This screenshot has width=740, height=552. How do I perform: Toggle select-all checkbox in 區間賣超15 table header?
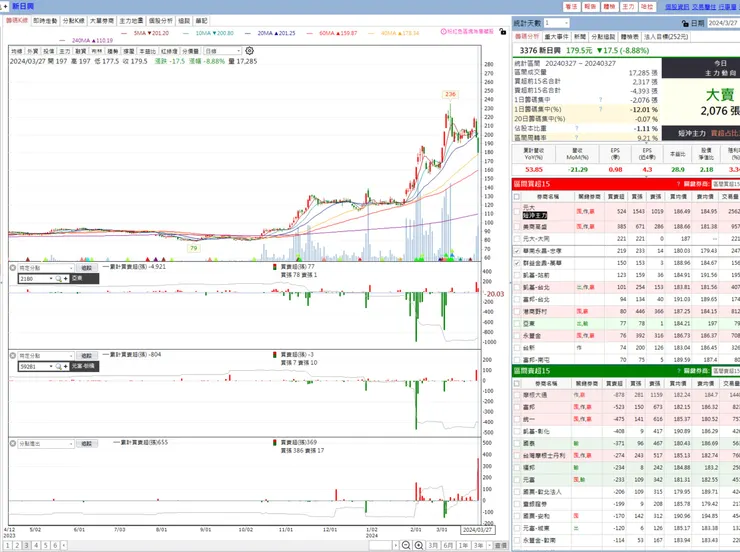tap(517, 384)
